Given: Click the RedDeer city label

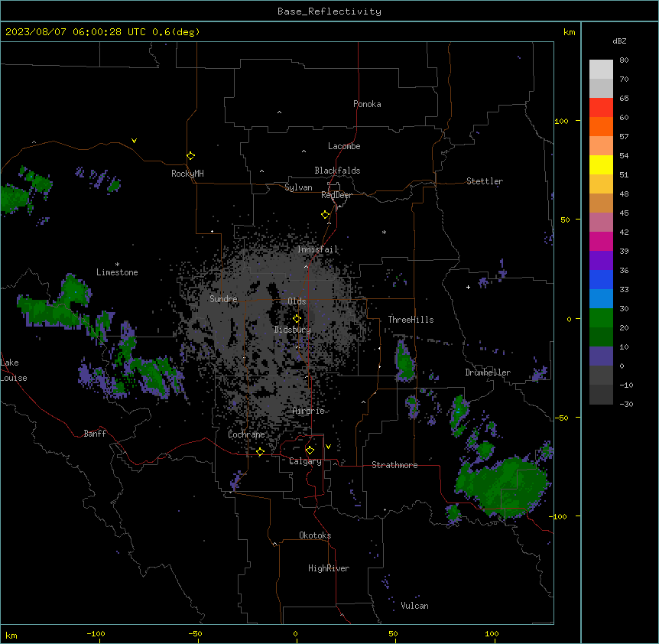Looking at the screenshot, I should [336, 195].
